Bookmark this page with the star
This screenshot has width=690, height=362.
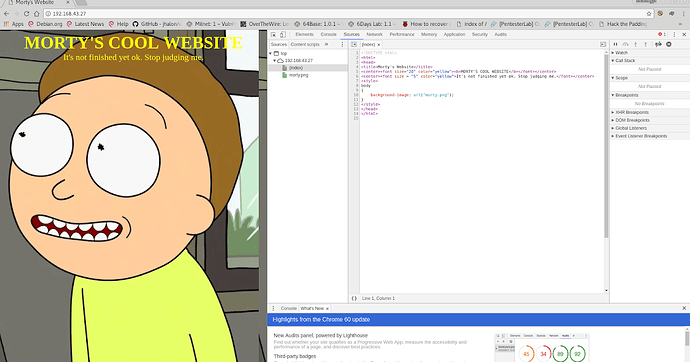point(649,14)
